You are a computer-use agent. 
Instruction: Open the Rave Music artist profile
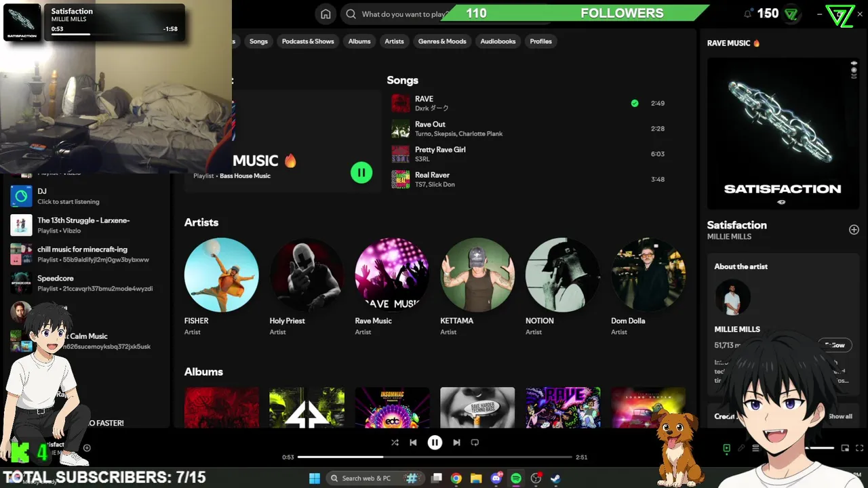pos(392,274)
